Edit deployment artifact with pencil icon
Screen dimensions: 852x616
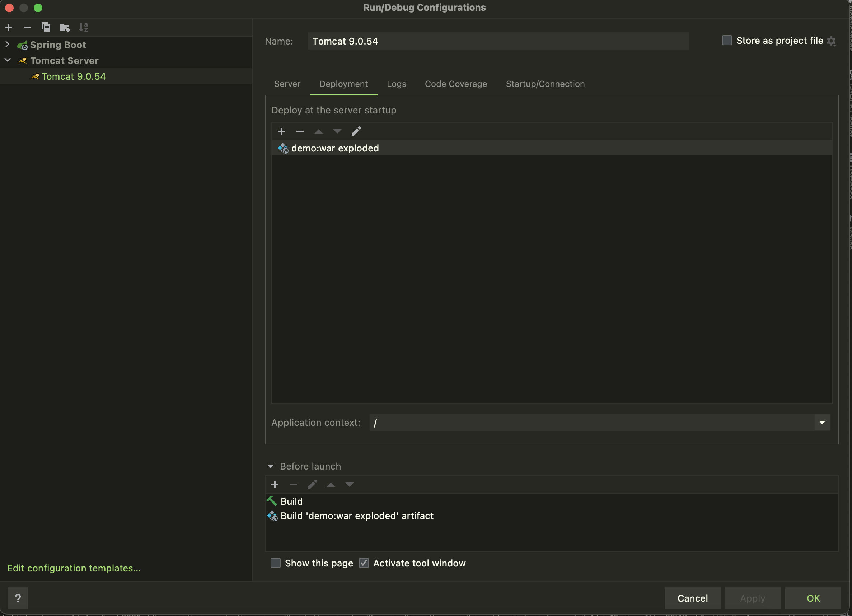coord(356,131)
